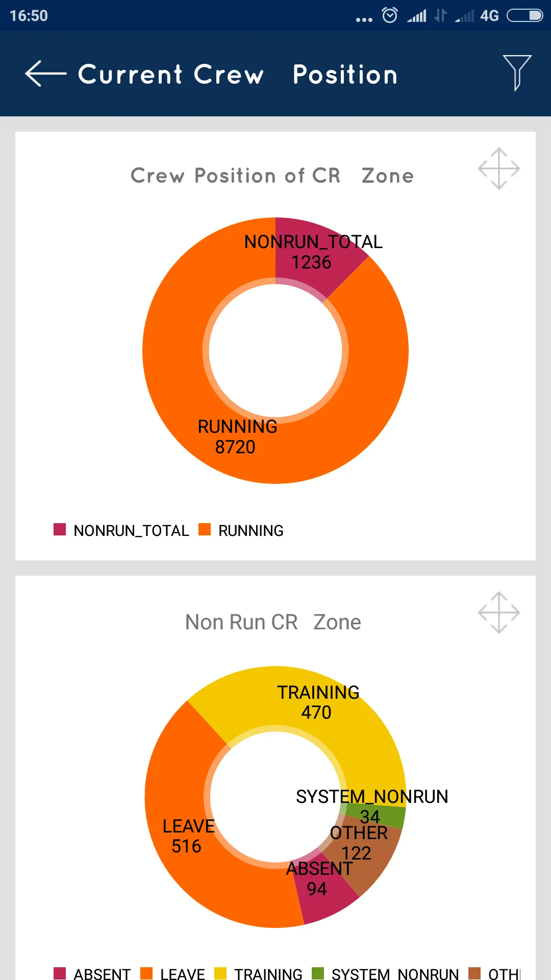
Task: Tap the alarm clock status icon
Action: pyautogui.click(x=390, y=15)
